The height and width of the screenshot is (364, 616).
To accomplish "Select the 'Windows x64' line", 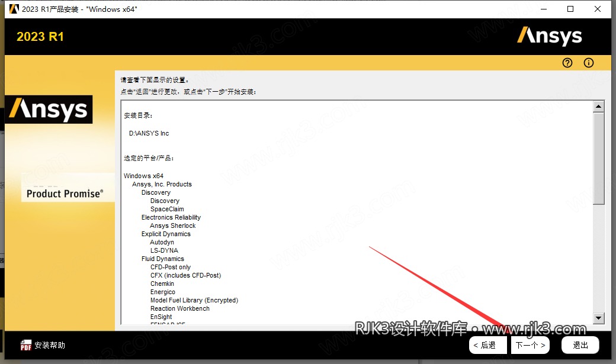I will click(143, 176).
